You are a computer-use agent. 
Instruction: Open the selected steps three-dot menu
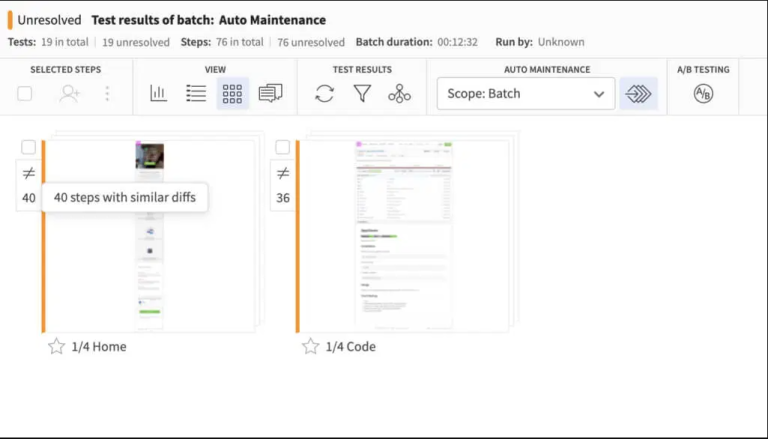click(107, 94)
